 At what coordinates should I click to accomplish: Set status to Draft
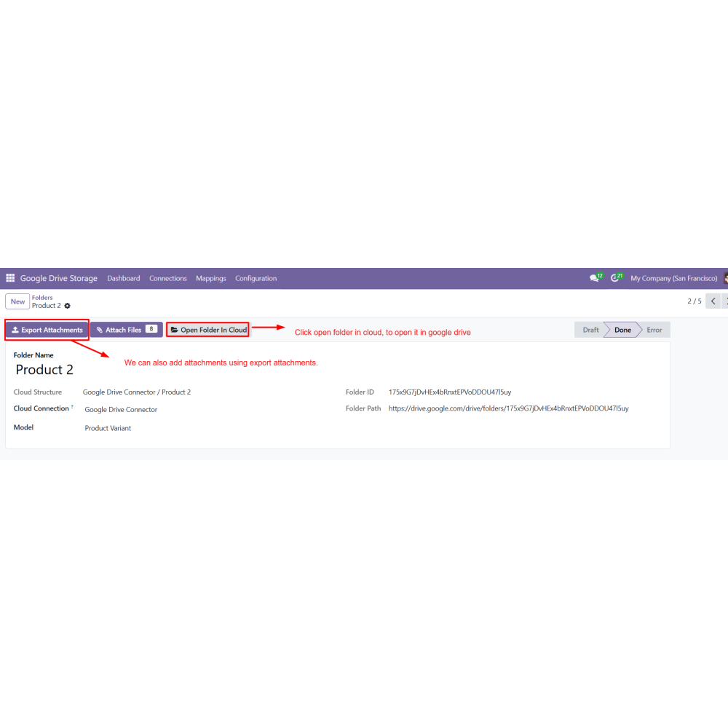pos(590,330)
